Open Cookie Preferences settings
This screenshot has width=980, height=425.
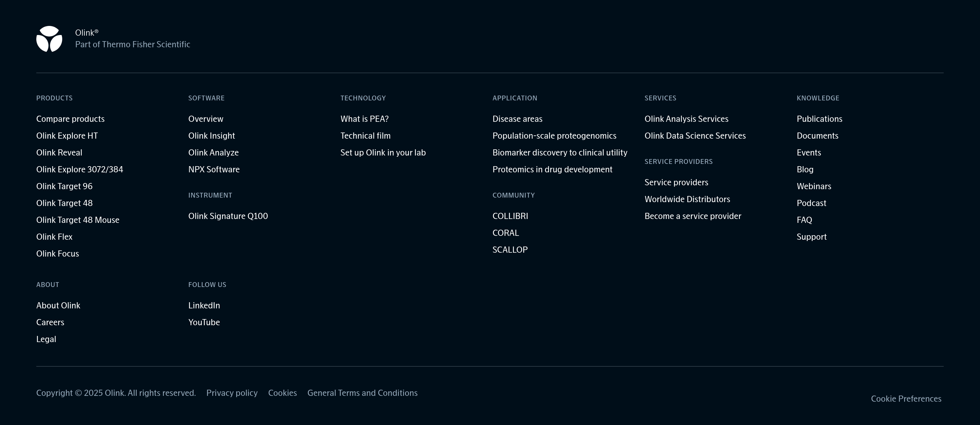click(x=906, y=398)
